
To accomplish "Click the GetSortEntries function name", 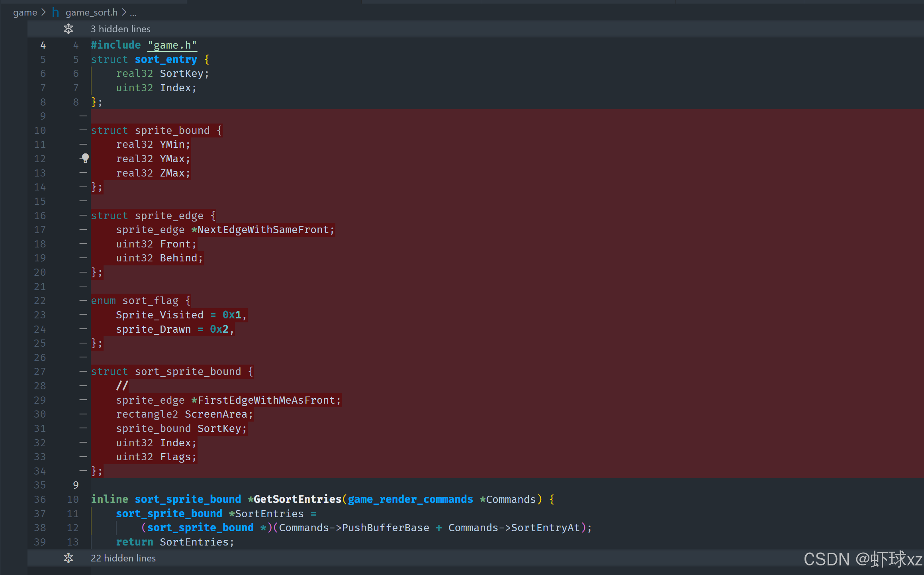I will 297,499.
